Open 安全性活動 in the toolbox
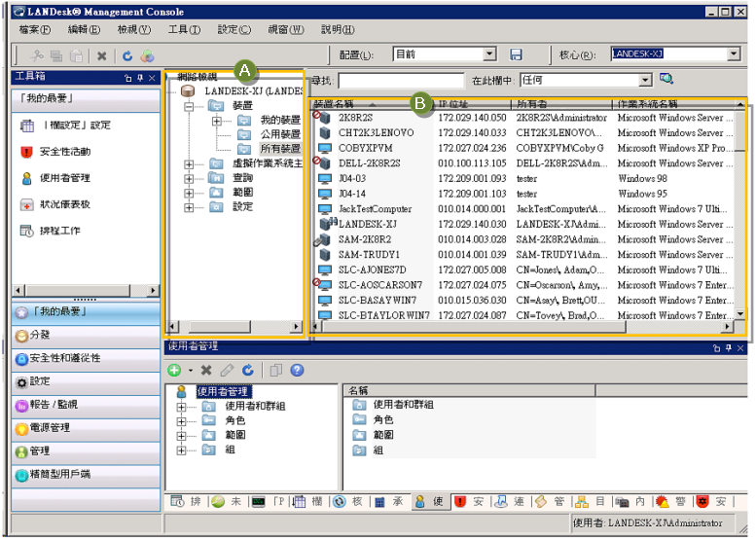The width and height of the screenshot is (756, 540). click(55, 152)
